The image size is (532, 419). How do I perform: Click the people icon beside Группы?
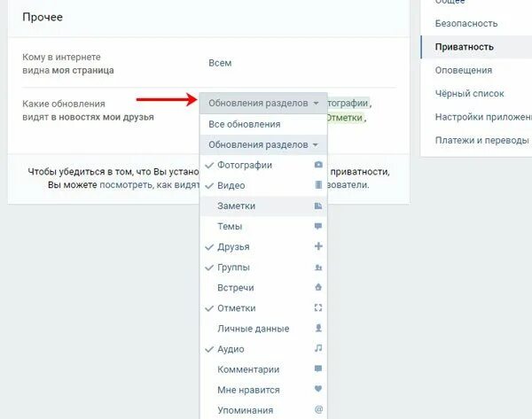coord(318,268)
